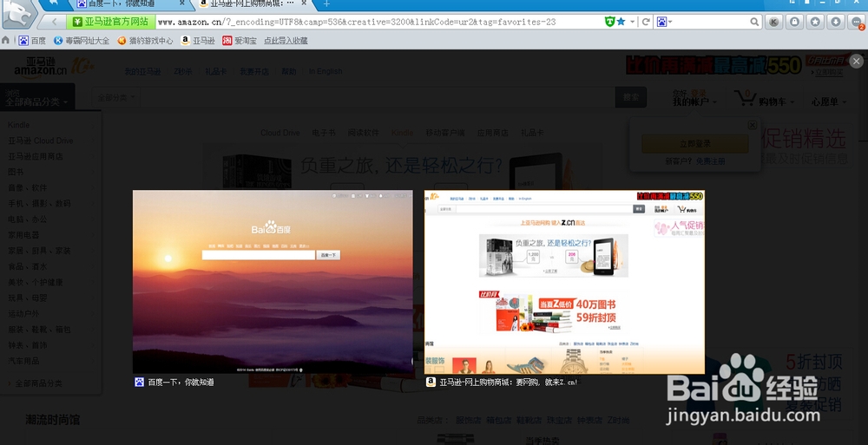This screenshot has height=445, width=868.
Task: Click the 免费注册 link
Action: click(710, 161)
